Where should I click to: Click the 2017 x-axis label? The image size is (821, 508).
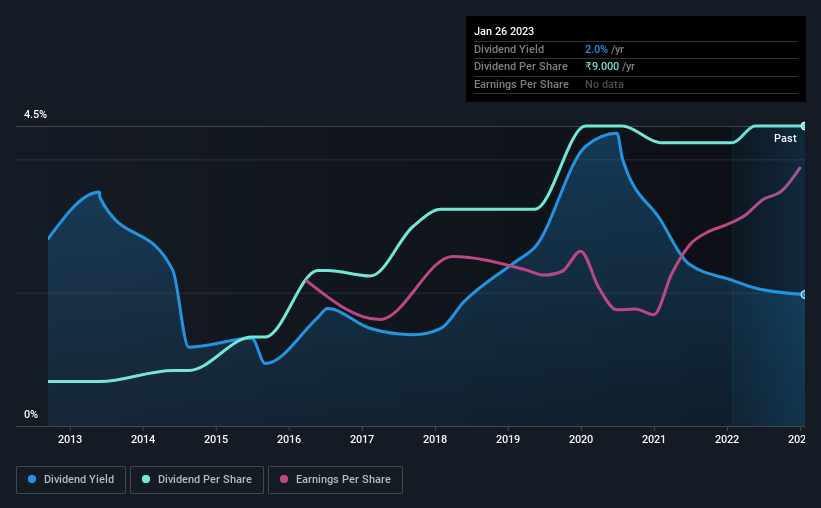click(x=362, y=439)
